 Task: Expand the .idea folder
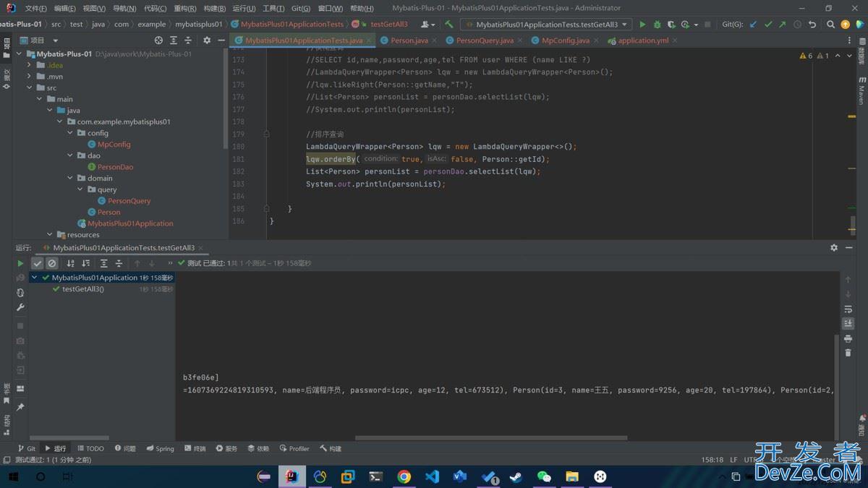30,65
